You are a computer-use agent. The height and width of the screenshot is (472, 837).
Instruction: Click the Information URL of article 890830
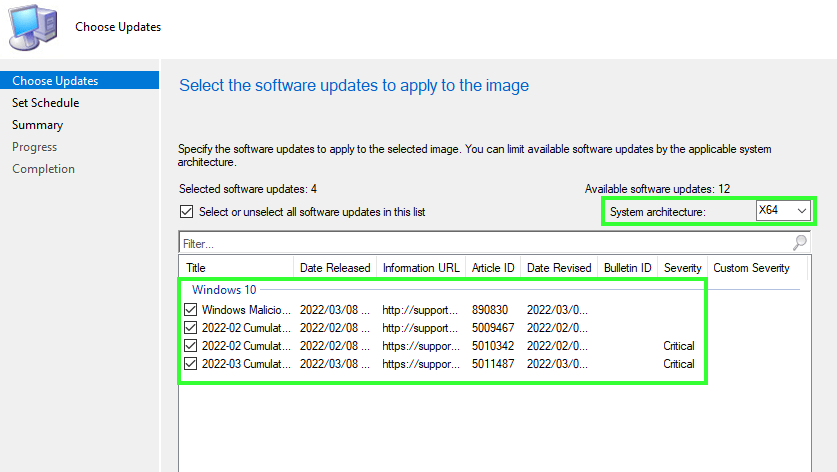[x=420, y=310]
